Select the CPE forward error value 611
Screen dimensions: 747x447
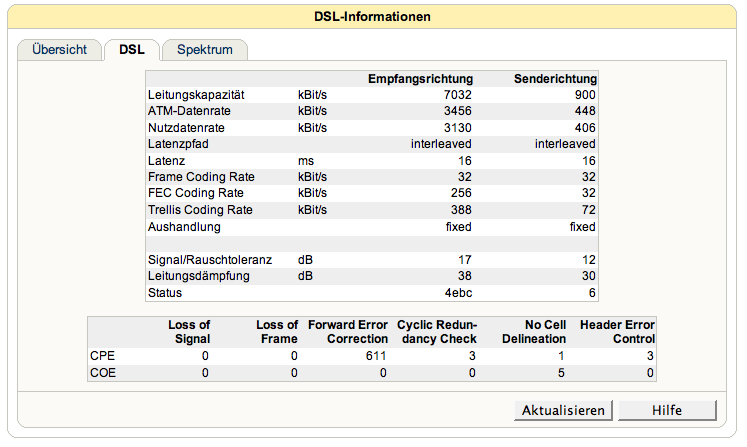click(375, 355)
